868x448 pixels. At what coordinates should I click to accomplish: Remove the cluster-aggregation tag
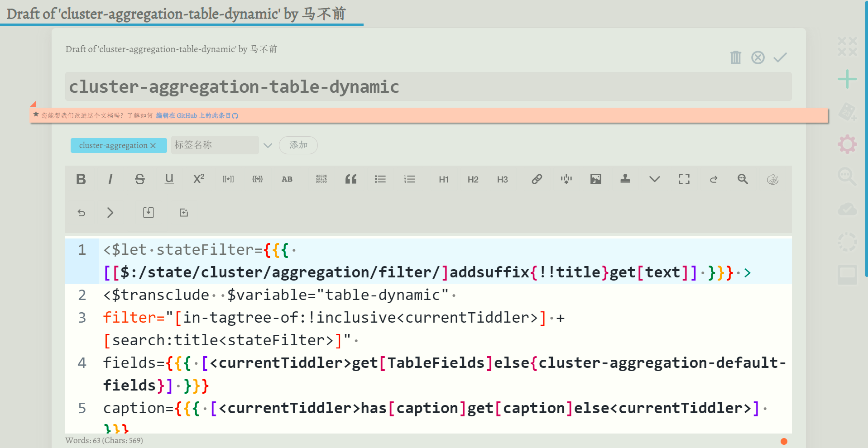coord(153,145)
